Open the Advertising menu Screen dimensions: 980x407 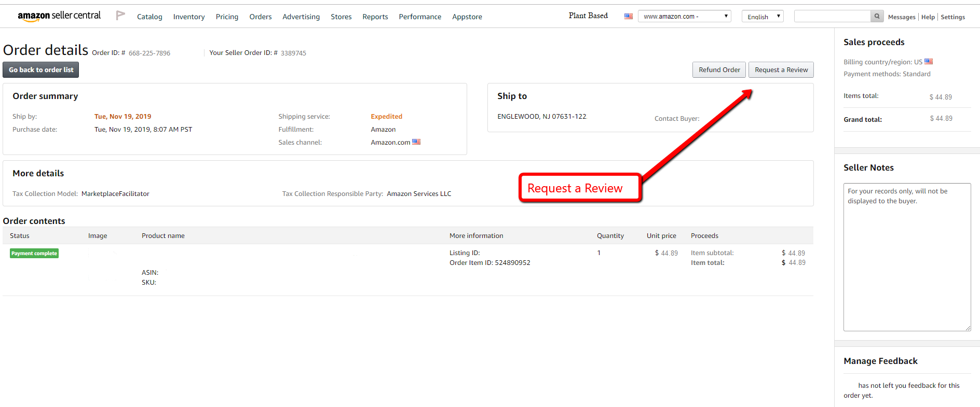click(301, 17)
